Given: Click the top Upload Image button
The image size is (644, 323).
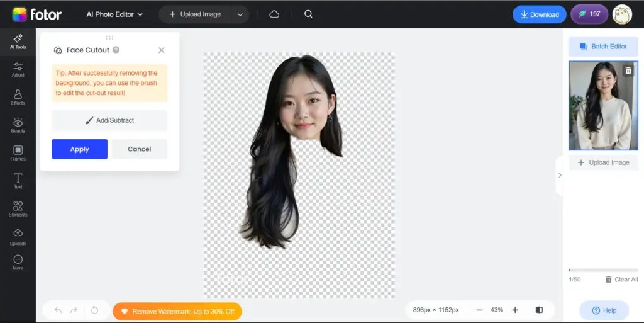Looking at the screenshot, I should click(195, 14).
